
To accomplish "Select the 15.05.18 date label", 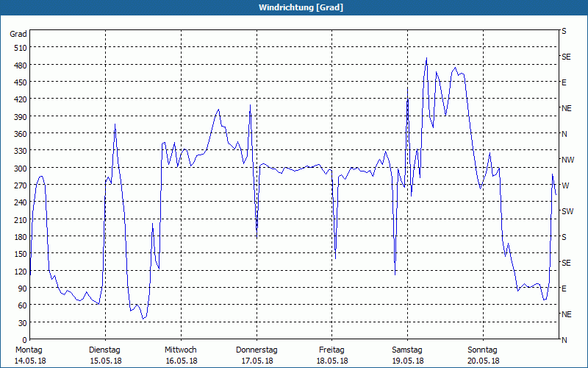I will [x=106, y=361].
